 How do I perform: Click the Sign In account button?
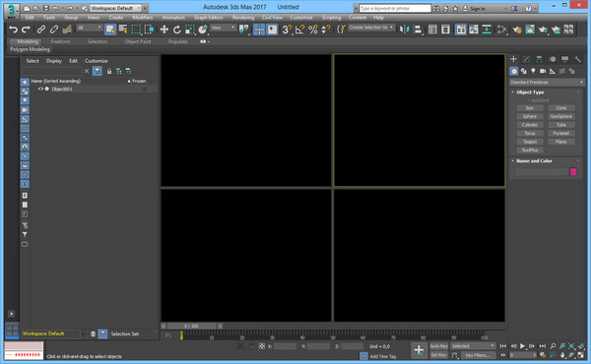tap(475, 8)
